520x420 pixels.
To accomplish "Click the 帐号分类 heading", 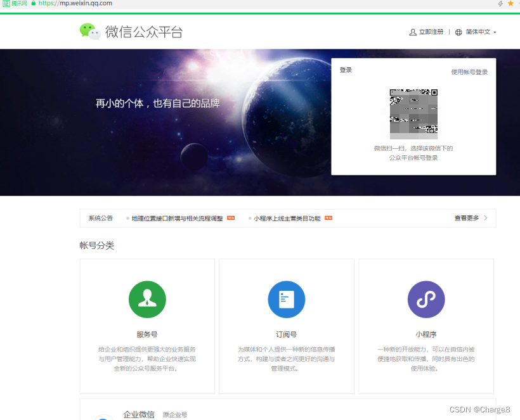I will [97, 245].
